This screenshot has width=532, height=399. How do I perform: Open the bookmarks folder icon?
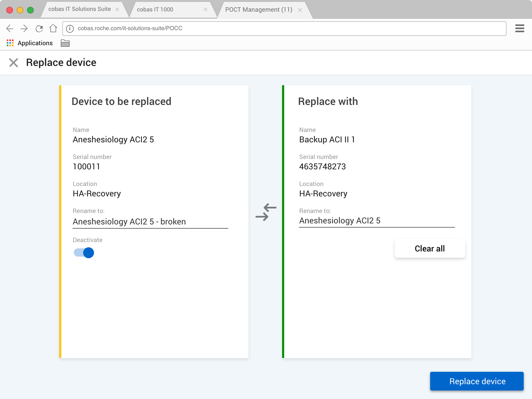click(x=65, y=43)
